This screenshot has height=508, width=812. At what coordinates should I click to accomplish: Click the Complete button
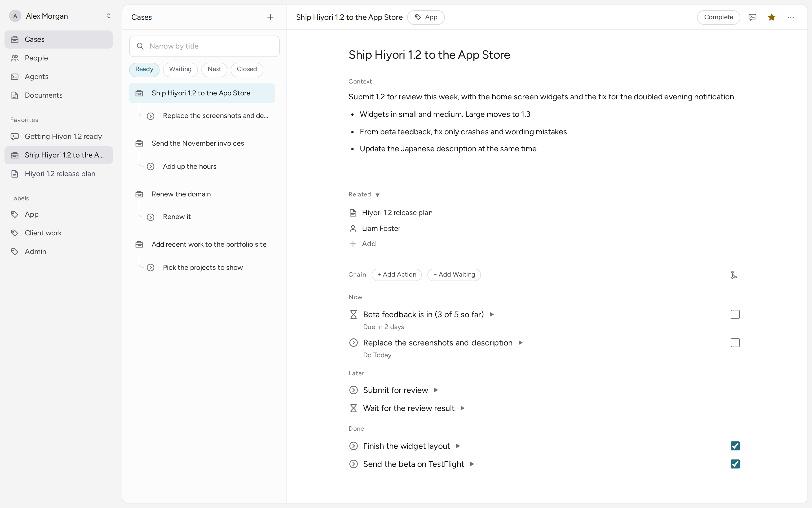[x=718, y=17]
